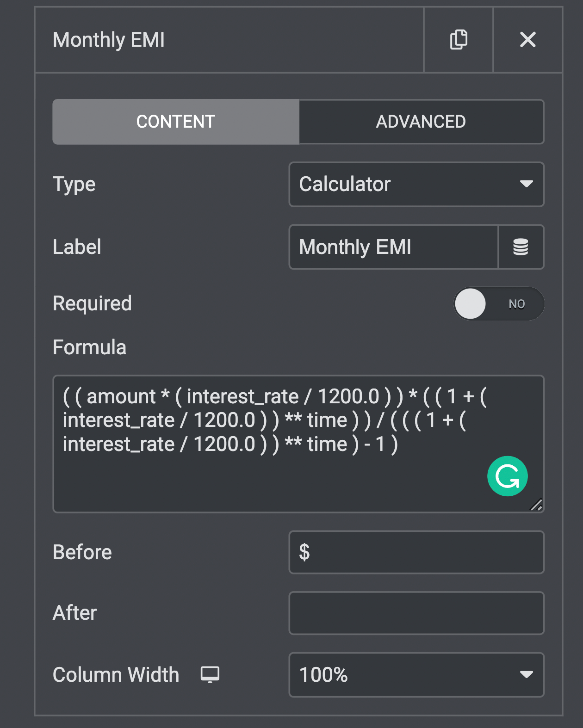This screenshot has height=728, width=583.
Task: Select the Content tab
Action: coord(176,122)
